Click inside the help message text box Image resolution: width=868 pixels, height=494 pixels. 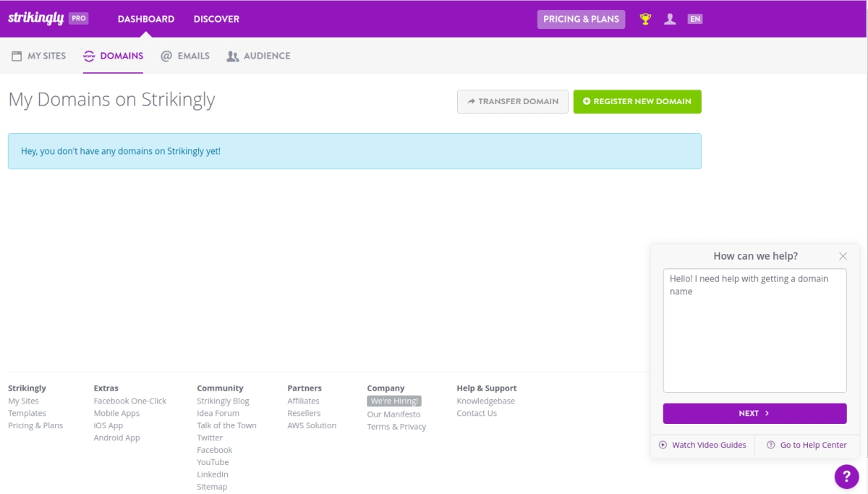coord(754,329)
